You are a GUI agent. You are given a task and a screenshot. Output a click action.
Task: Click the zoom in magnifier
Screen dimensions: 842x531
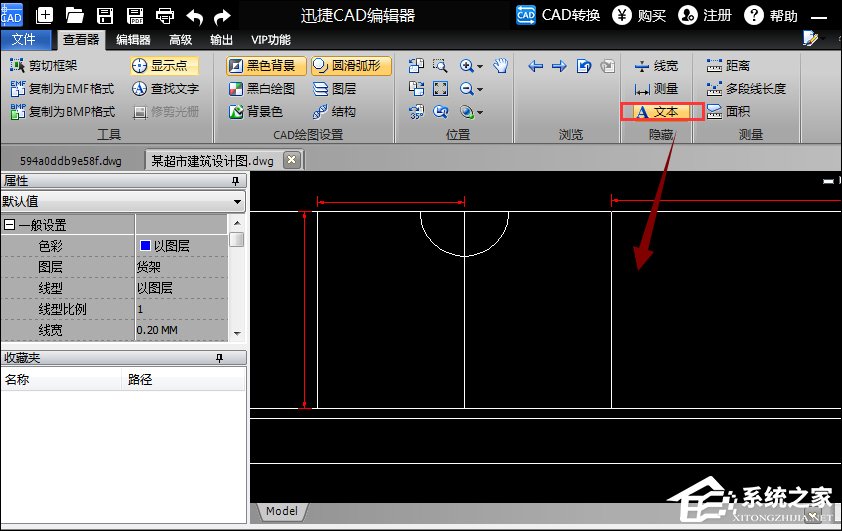coord(467,66)
